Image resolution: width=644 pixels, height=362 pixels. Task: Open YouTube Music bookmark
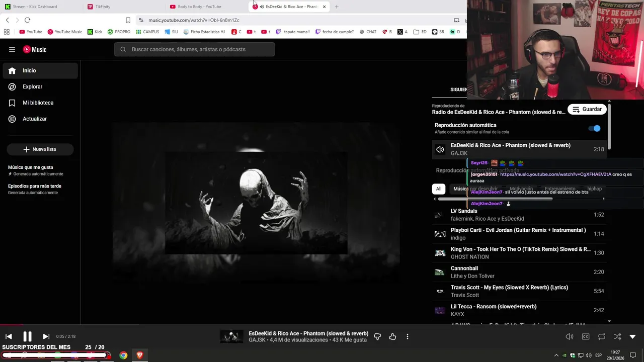64,32
